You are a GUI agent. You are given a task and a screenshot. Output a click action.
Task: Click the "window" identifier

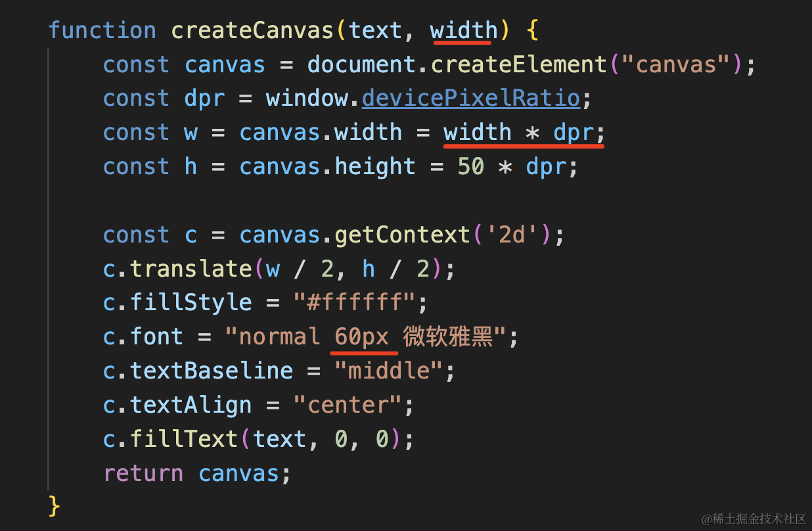[x=306, y=99]
